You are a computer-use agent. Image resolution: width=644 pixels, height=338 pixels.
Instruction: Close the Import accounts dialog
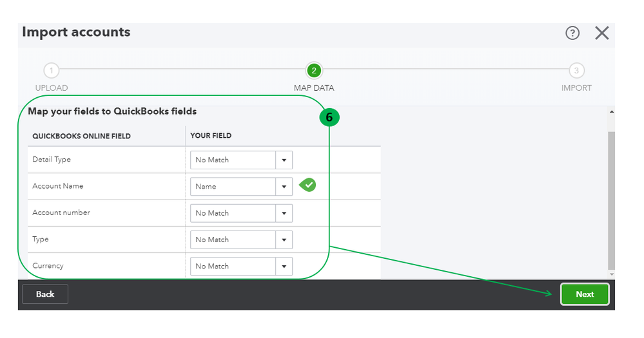tap(601, 33)
